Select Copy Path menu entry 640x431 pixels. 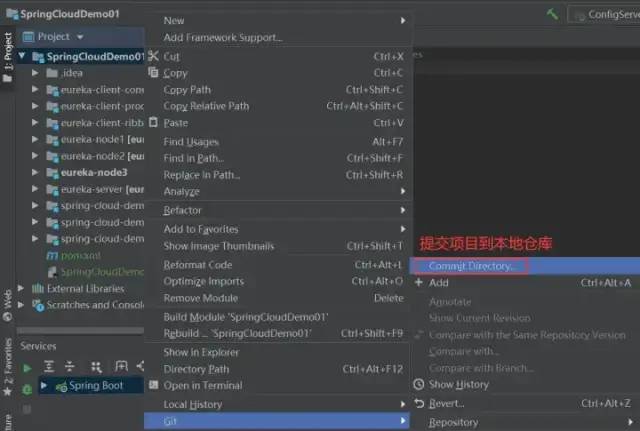point(279,90)
